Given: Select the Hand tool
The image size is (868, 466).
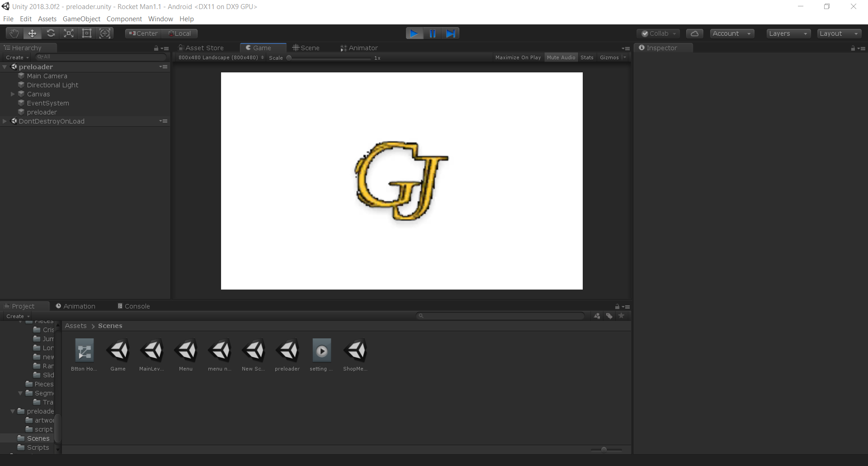Looking at the screenshot, I should (x=14, y=33).
